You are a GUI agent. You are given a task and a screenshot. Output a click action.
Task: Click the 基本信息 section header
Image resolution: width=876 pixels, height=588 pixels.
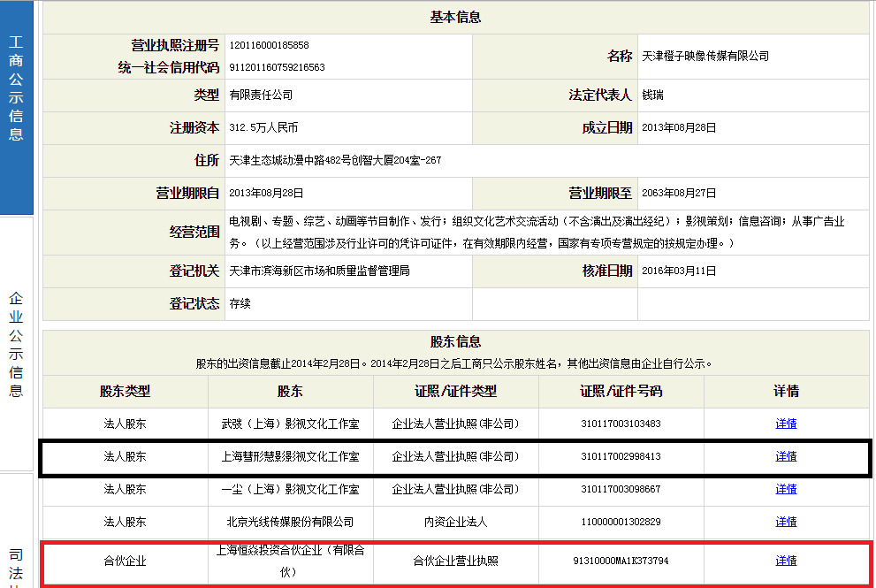pos(455,18)
